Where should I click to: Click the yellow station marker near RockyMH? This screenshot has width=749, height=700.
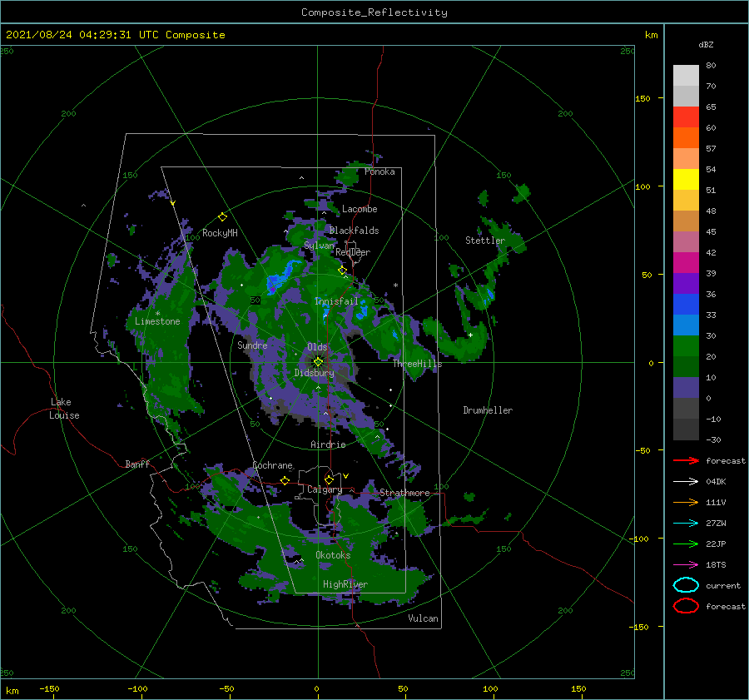click(222, 217)
